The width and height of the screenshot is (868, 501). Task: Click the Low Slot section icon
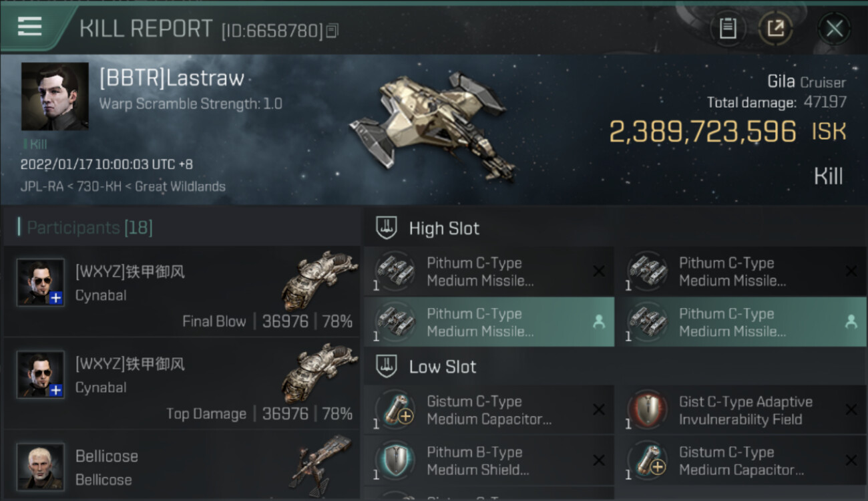[385, 366]
